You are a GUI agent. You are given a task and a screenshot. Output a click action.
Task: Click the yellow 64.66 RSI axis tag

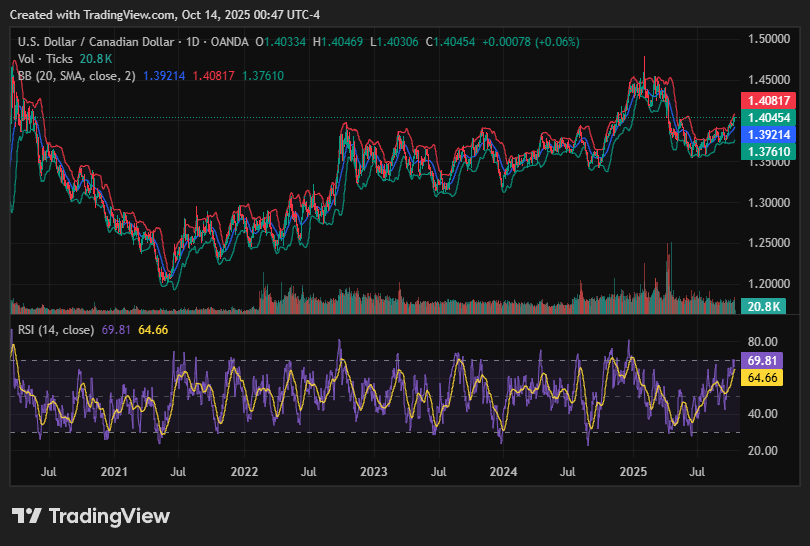763,377
